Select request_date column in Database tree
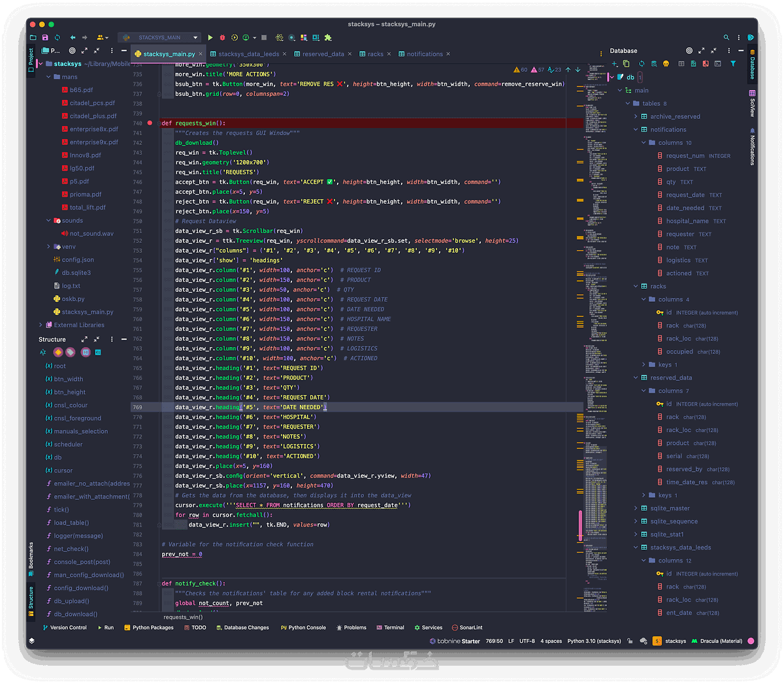 point(689,195)
